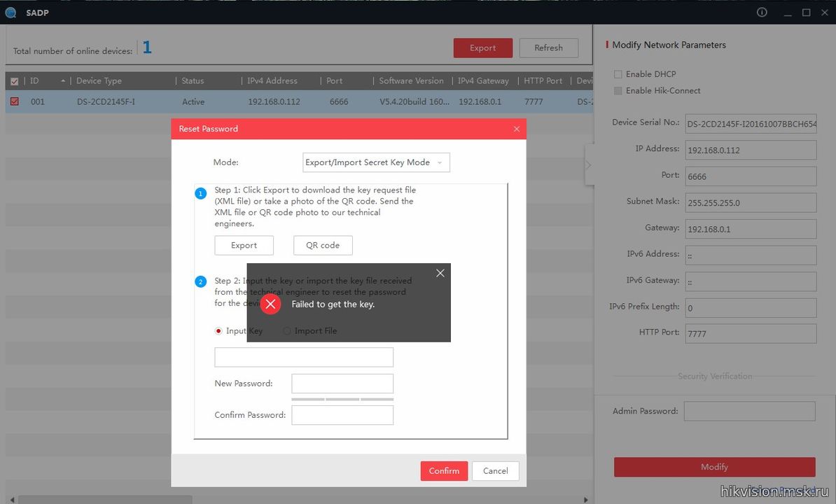Click the Active status cell
The image size is (836, 504).
[193, 101]
